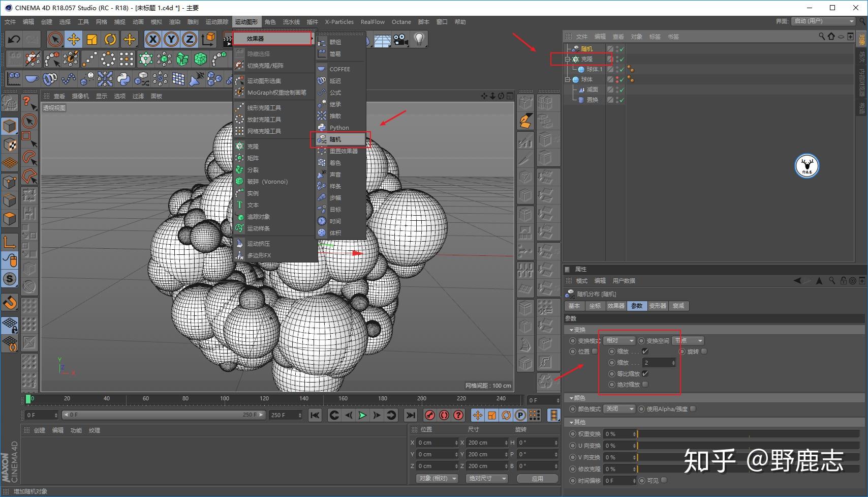Enable the 等比缩放 checkbox
Screen dimensions: 868x497
tap(645, 373)
